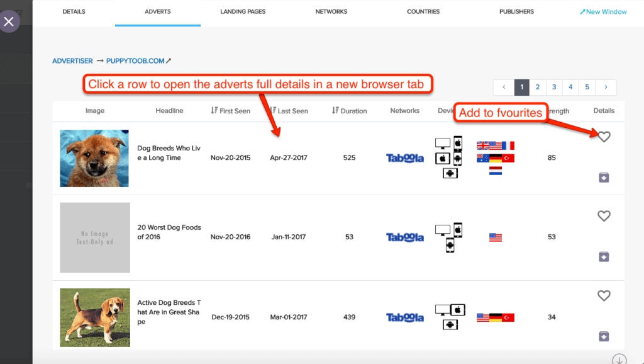Switch to the Landing Pages tab
This screenshot has height=364, width=644.
tap(243, 11)
